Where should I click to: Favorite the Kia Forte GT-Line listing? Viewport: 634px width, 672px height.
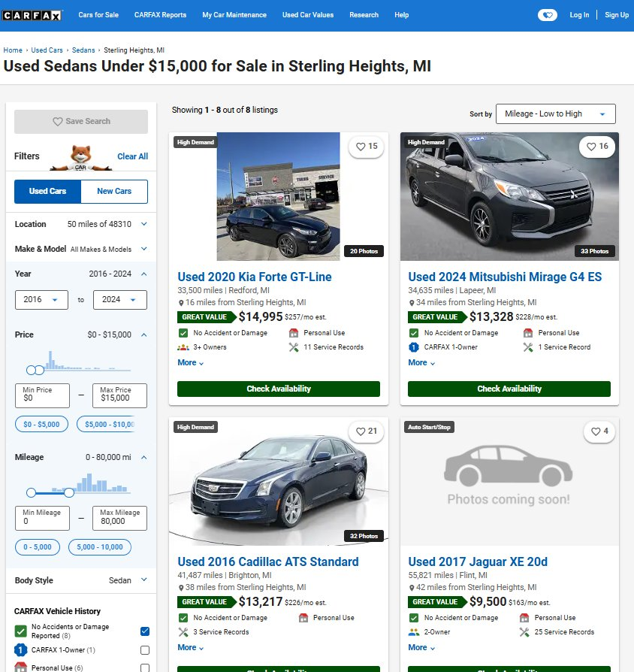coord(367,147)
